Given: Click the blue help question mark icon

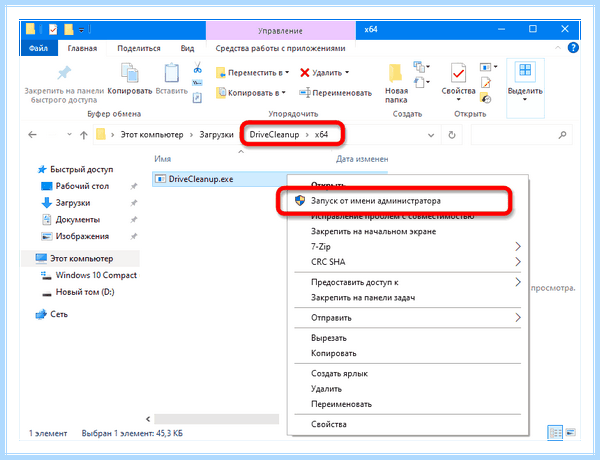Looking at the screenshot, I should pos(573,48).
